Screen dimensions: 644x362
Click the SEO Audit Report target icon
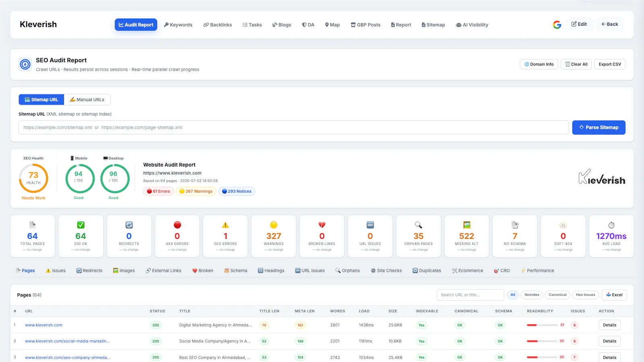[25, 64]
